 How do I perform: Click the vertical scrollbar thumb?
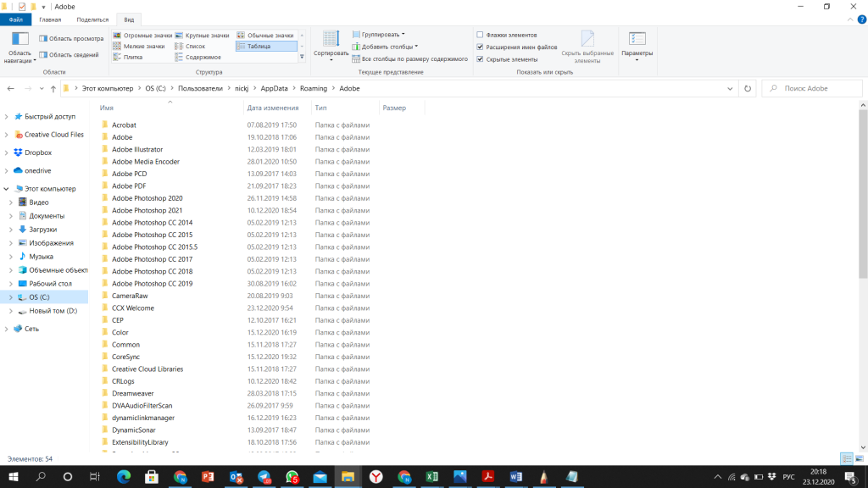click(x=863, y=194)
